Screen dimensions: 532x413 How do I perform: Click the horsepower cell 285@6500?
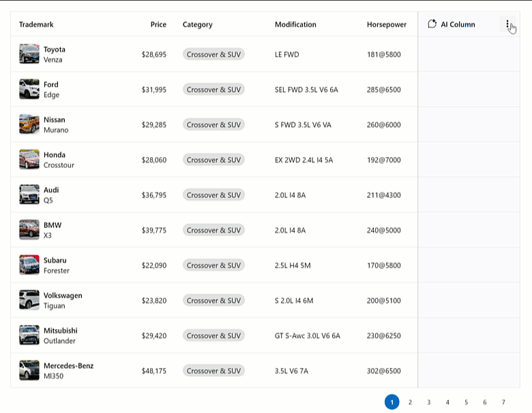[x=384, y=89]
